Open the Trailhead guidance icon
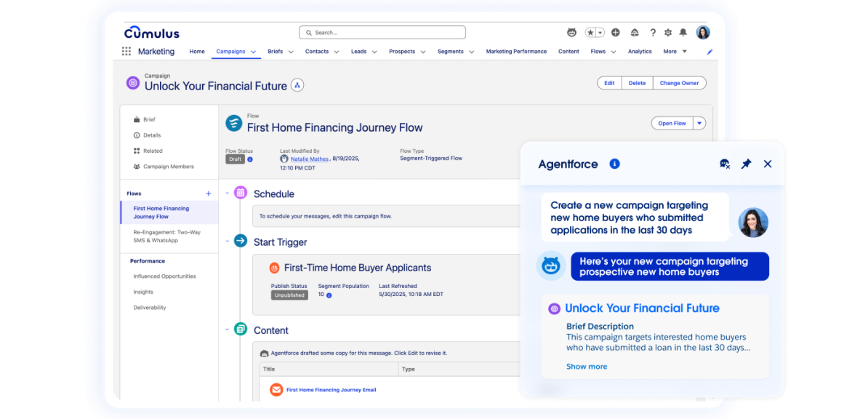 635,33
